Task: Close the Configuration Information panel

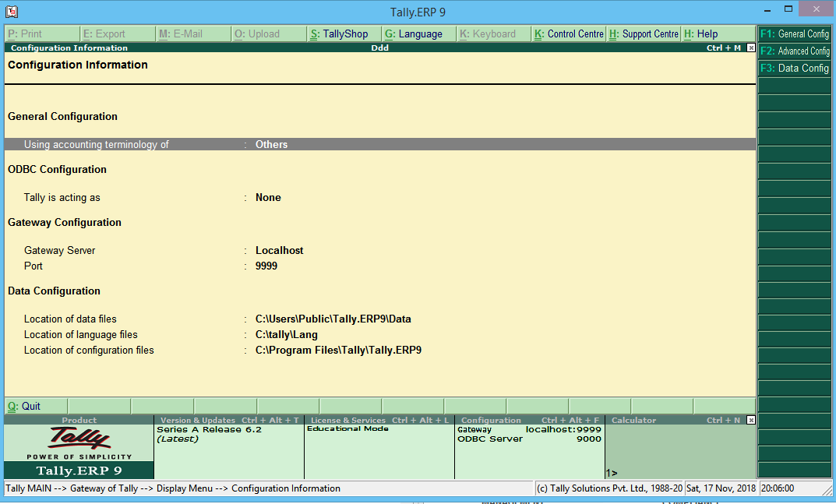Action: tap(750, 48)
